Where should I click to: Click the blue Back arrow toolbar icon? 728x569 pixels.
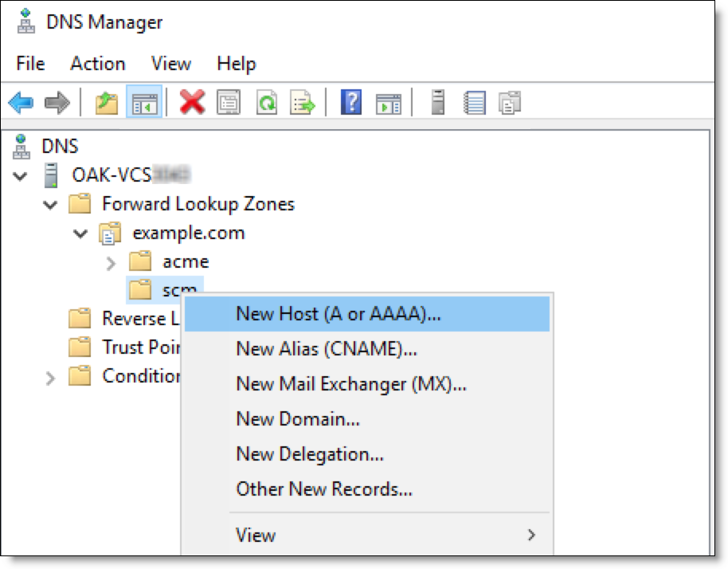[21, 102]
